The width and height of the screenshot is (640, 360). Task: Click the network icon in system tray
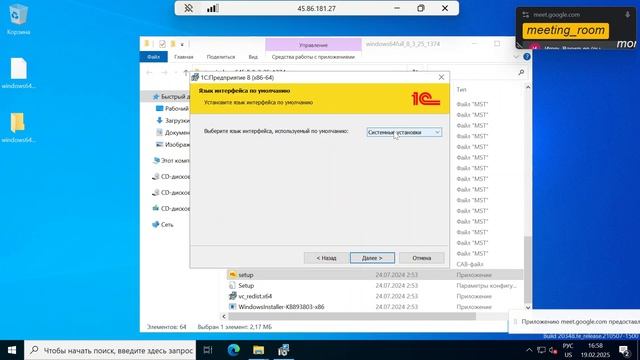pos(541,350)
